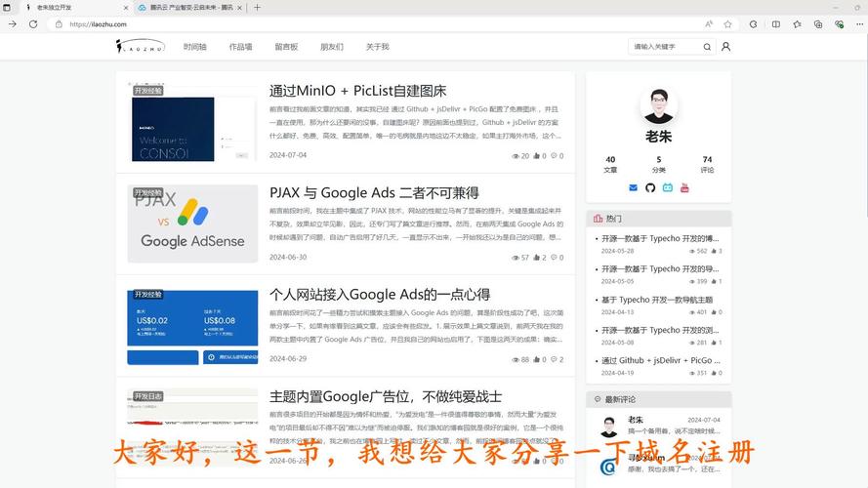Click the 最新评论 section header icon

tap(598, 399)
